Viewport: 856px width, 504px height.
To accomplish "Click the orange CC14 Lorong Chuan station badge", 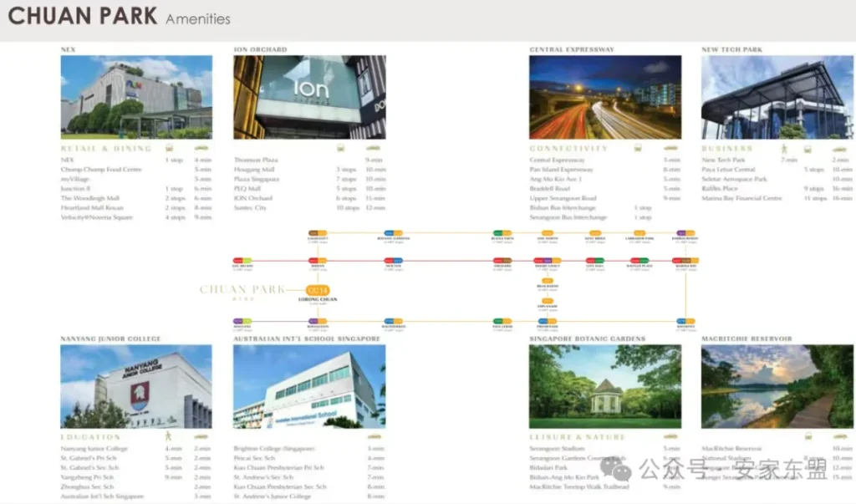I will 318,291.
